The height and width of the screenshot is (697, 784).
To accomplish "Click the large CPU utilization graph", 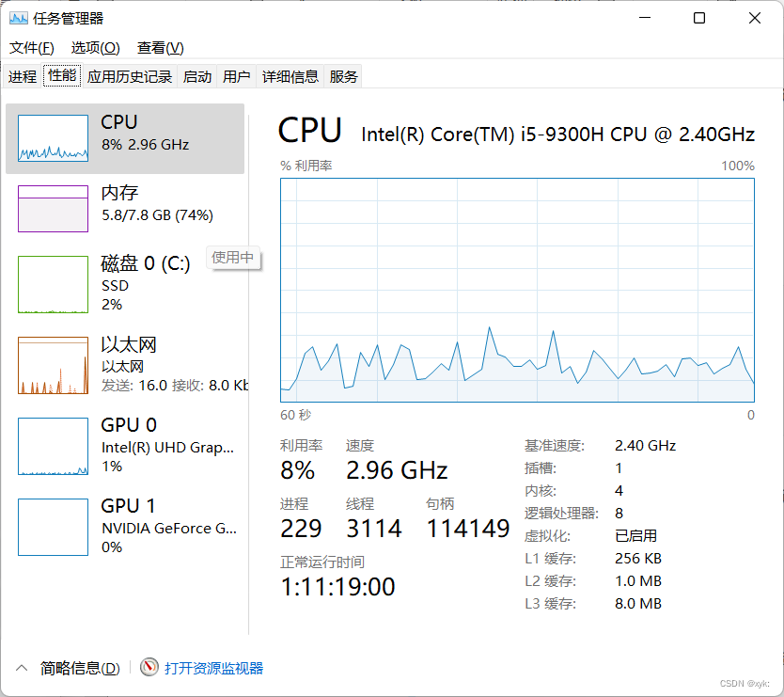I will [517, 291].
